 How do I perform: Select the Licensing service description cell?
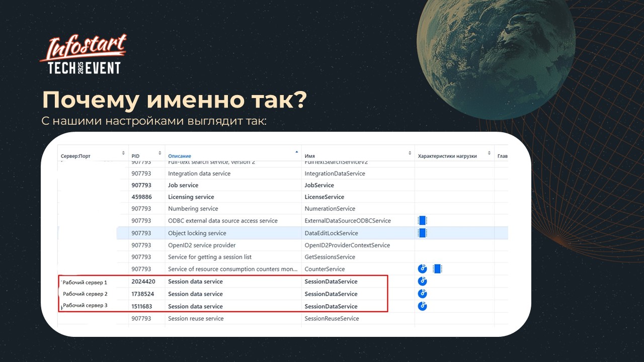tap(191, 197)
